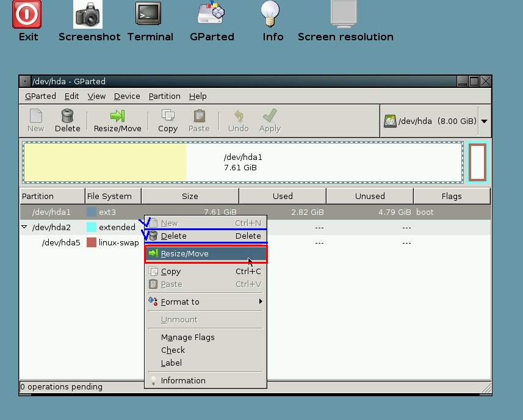Choose Resize/Move in the context menu

(x=206, y=254)
